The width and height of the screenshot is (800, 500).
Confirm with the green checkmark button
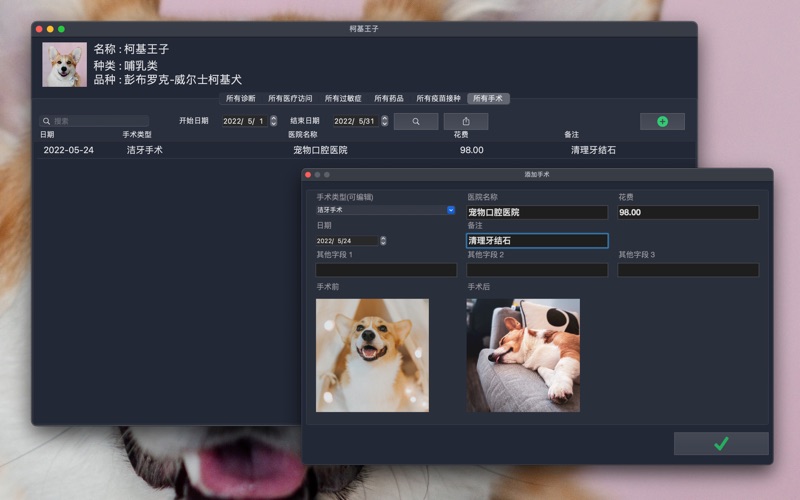click(x=721, y=443)
